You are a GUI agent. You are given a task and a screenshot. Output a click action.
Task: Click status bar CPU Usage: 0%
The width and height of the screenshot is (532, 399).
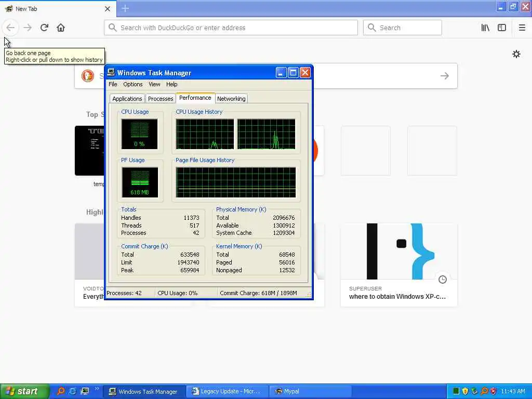point(178,293)
